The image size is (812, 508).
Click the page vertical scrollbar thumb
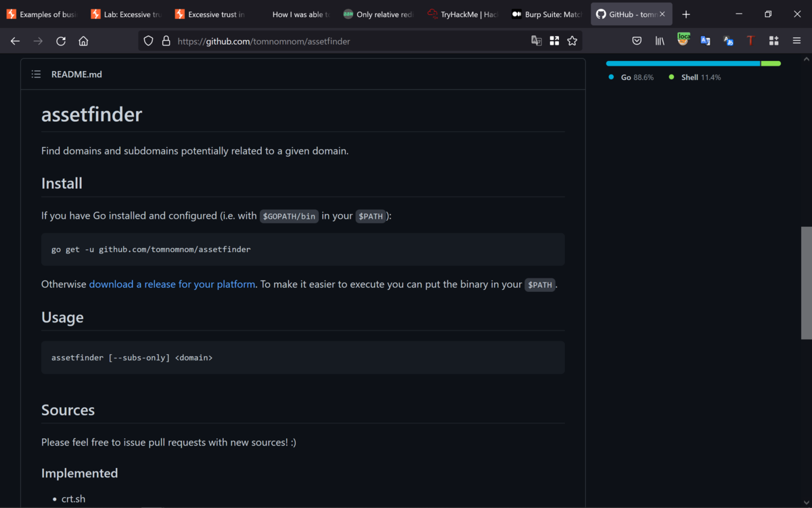pos(806,282)
